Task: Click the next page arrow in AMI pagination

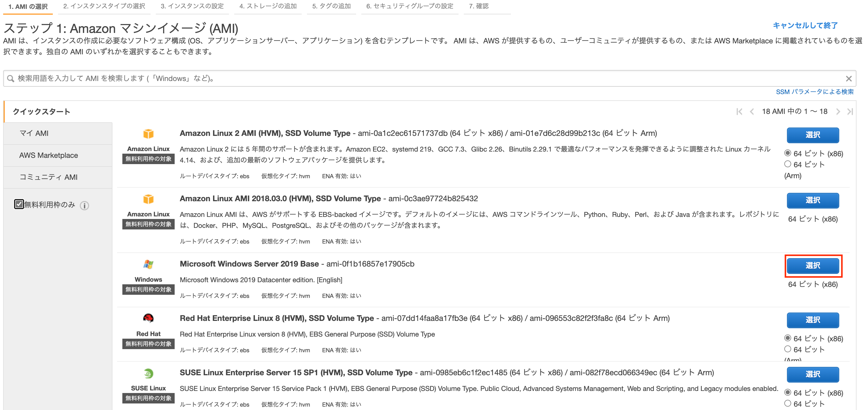Action: pyautogui.click(x=838, y=111)
